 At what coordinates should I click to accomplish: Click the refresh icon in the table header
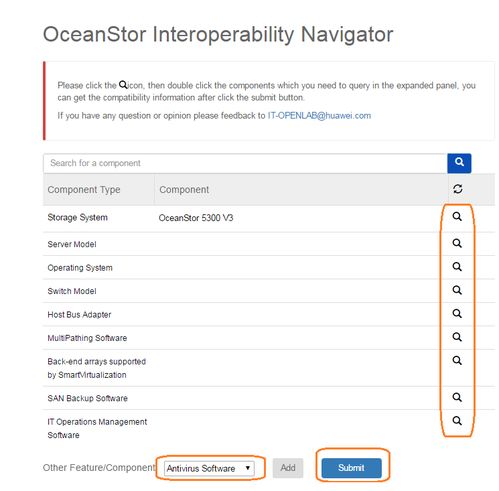pyautogui.click(x=457, y=189)
